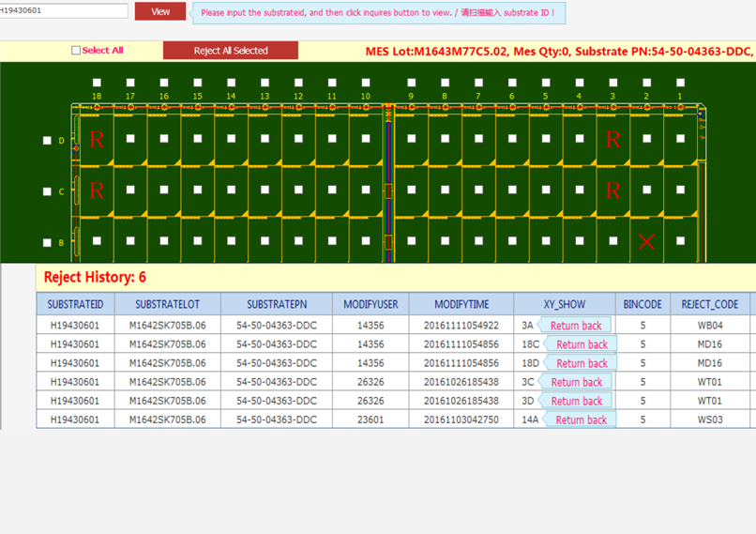Click Return back for the 3A reject entry
Viewport: 756px width, 534px height.
tap(576, 326)
